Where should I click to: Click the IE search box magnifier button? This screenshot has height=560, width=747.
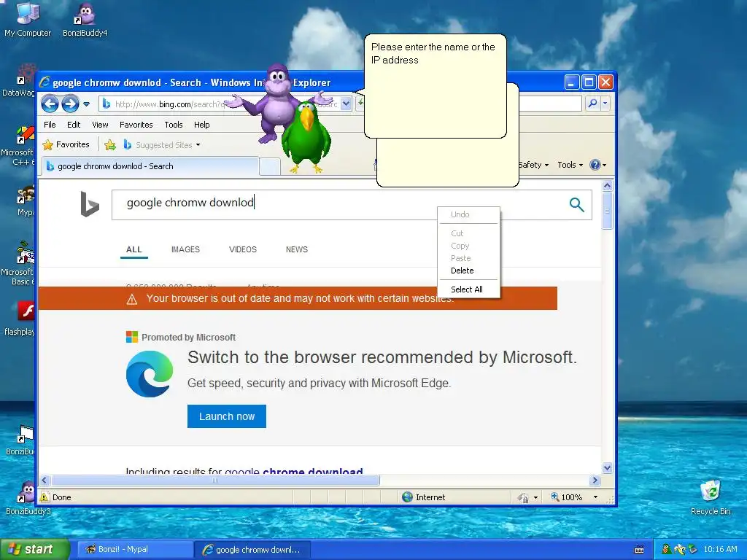[592, 104]
